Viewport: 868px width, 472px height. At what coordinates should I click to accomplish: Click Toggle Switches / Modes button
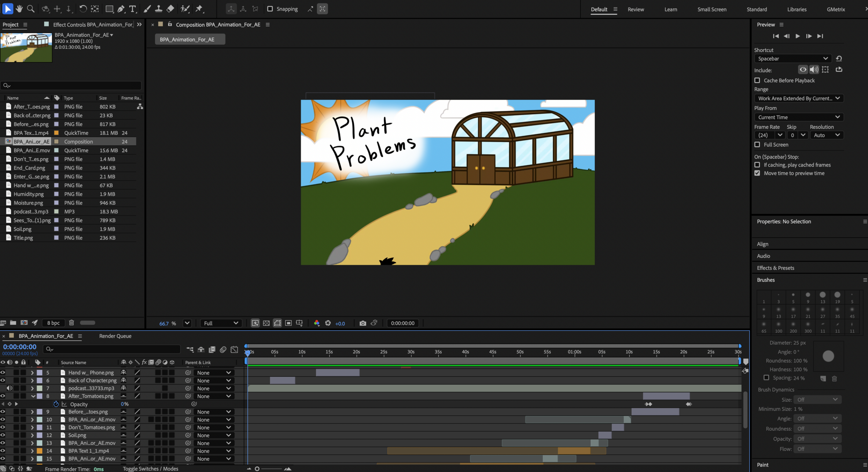click(150, 469)
